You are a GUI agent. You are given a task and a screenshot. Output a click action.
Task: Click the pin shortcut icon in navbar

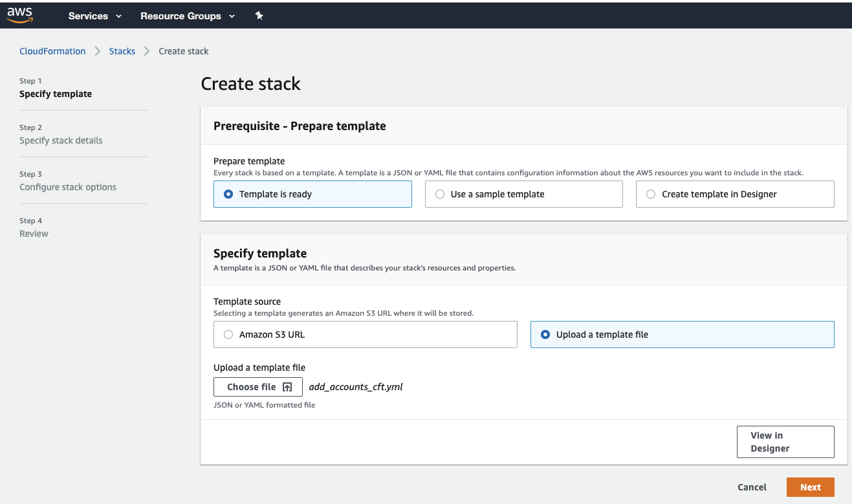pyautogui.click(x=259, y=16)
